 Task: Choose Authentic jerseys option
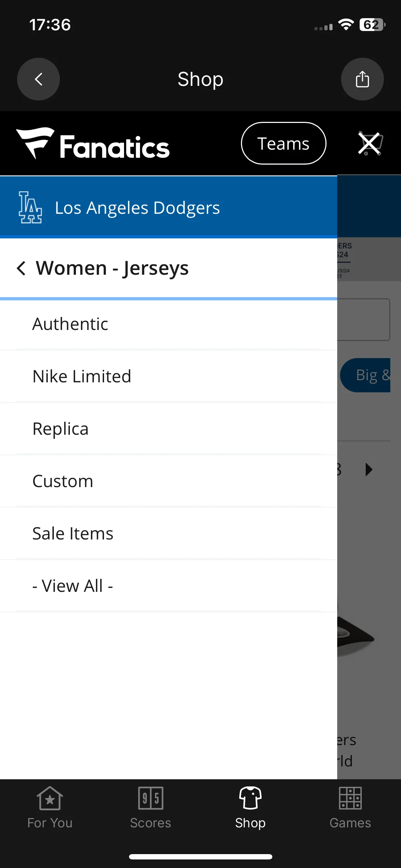pyautogui.click(x=169, y=324)
